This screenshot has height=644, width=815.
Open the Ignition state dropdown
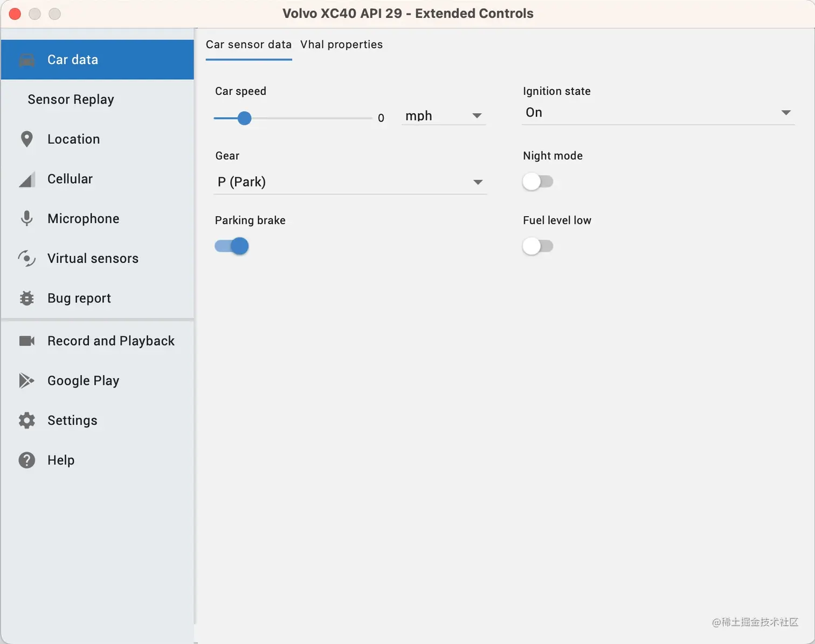(x=658, y=113)
